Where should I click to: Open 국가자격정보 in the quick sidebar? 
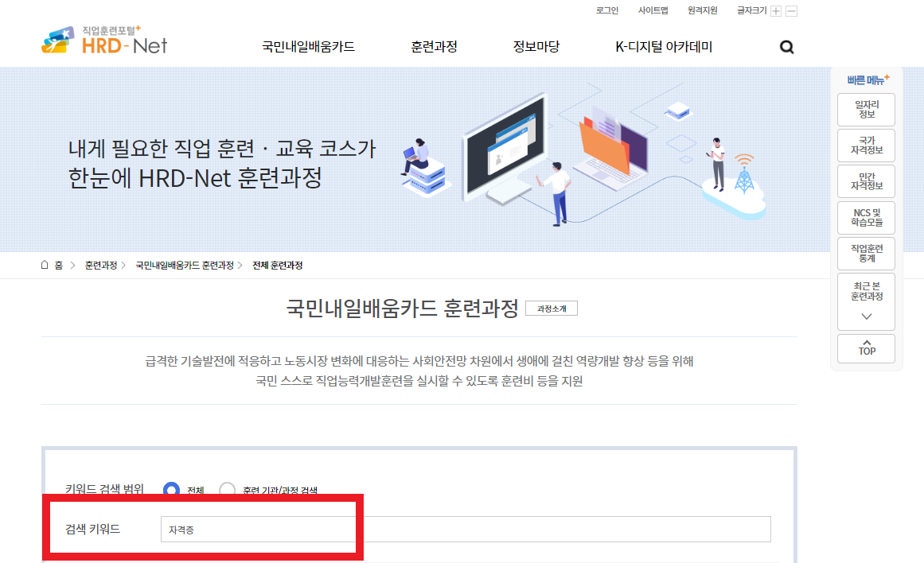(865, 145)
